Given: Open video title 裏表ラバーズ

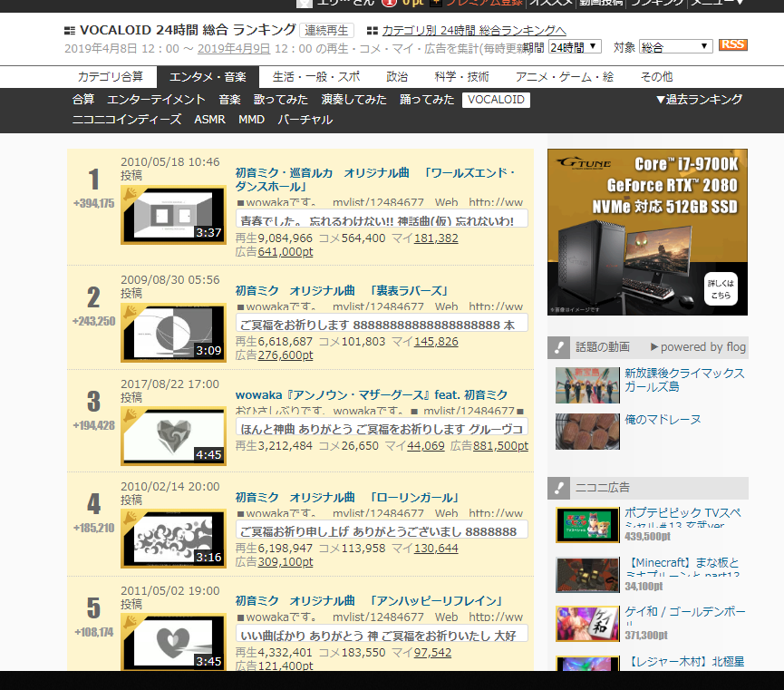Looking at the screenshot, I should coord(342,291).
